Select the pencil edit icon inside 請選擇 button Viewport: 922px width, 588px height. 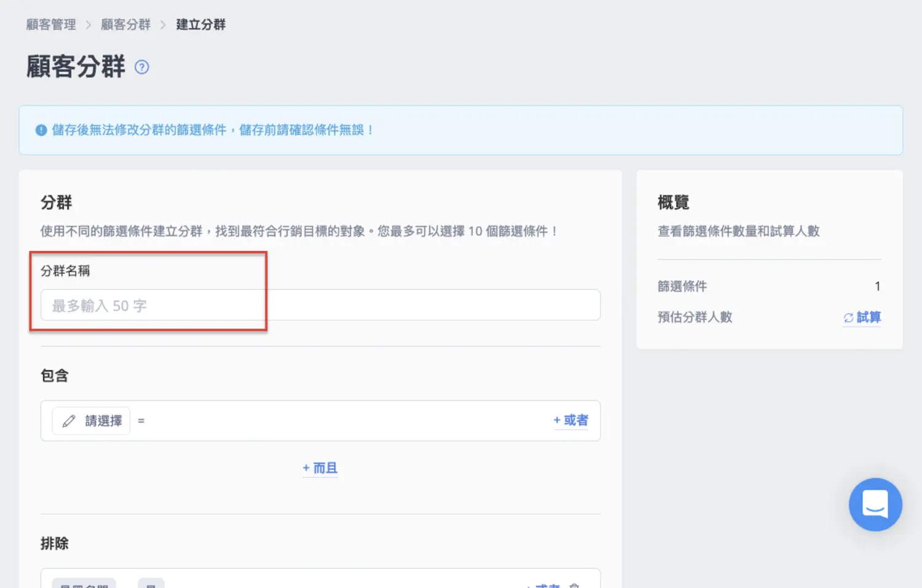pyautogui.click(x=69, y=420)
